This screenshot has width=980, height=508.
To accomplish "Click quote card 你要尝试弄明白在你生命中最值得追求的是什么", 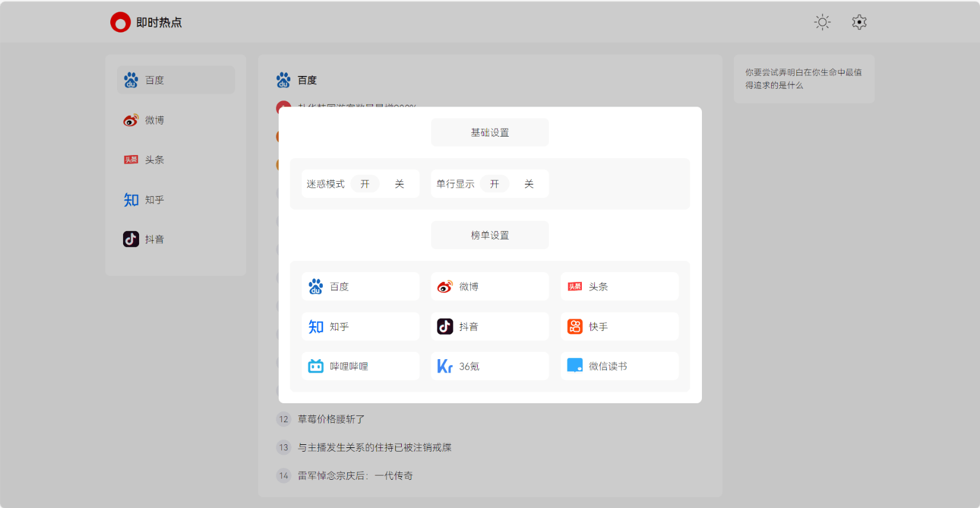I will pyautogui.click(x=804, y=79).
